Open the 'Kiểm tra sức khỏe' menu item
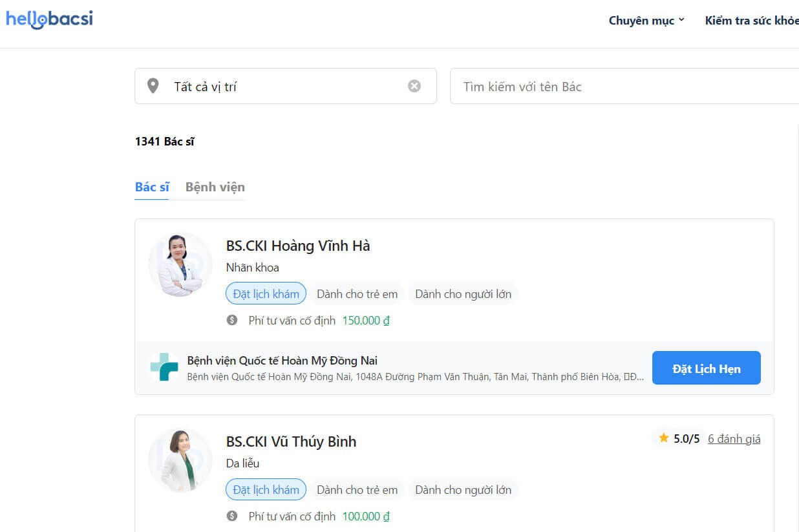The image size is (799, 532). coord(752,20)
